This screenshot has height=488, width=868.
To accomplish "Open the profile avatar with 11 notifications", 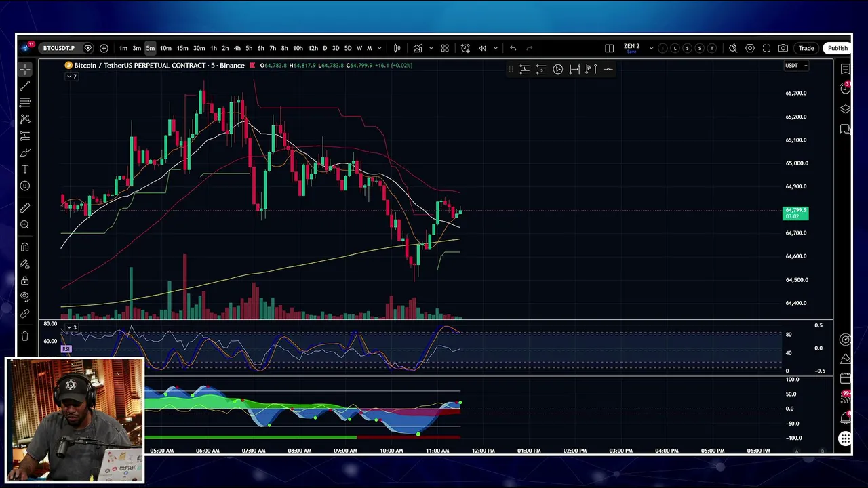I will pyautogui.click(x=27, y=47).
